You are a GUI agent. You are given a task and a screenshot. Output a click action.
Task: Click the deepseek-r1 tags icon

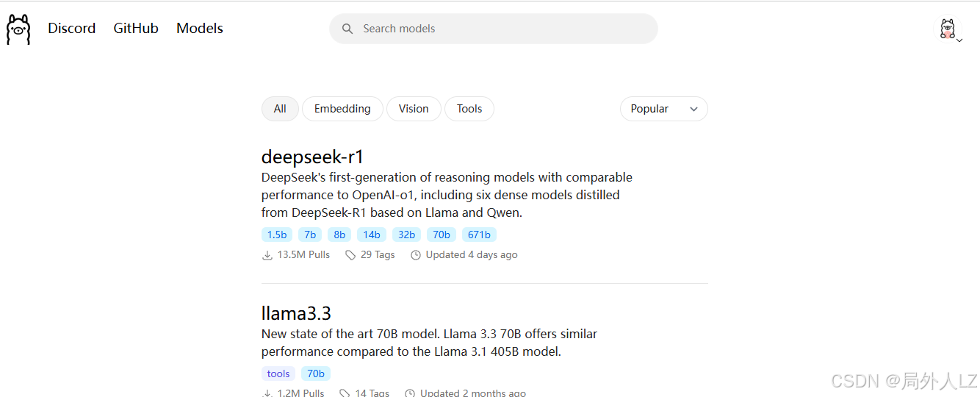coord(350,255)
